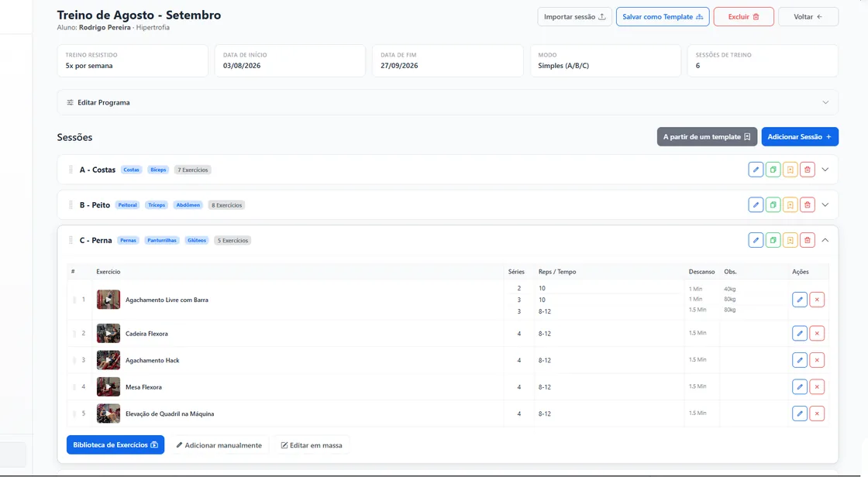Play the Cadeira Flexora video thumbnail
Image resolution: width=868 pixels, height=477 pixels.
tap(108, 334)
